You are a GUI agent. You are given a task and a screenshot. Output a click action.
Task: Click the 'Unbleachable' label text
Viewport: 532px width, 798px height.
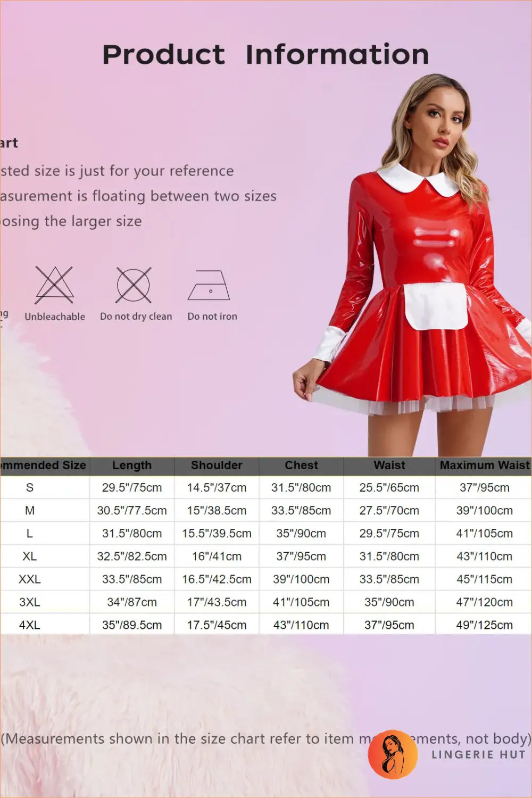click(x=55, y=317)
